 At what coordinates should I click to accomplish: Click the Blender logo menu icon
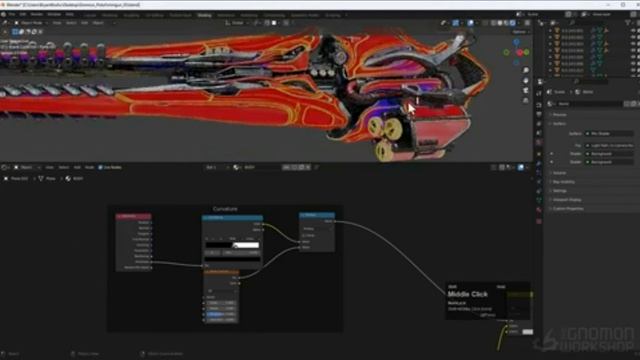point(4,14)
